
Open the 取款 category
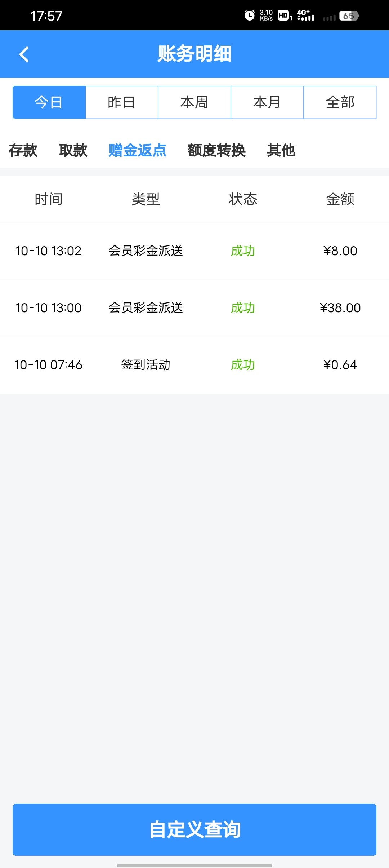coord(73,150)
